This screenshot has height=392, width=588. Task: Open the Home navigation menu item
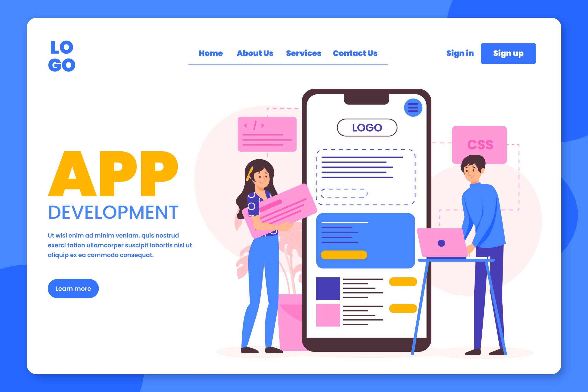210,53
